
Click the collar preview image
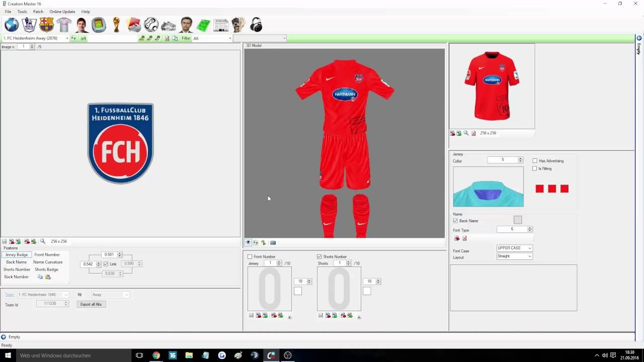(x=488, y=187)
